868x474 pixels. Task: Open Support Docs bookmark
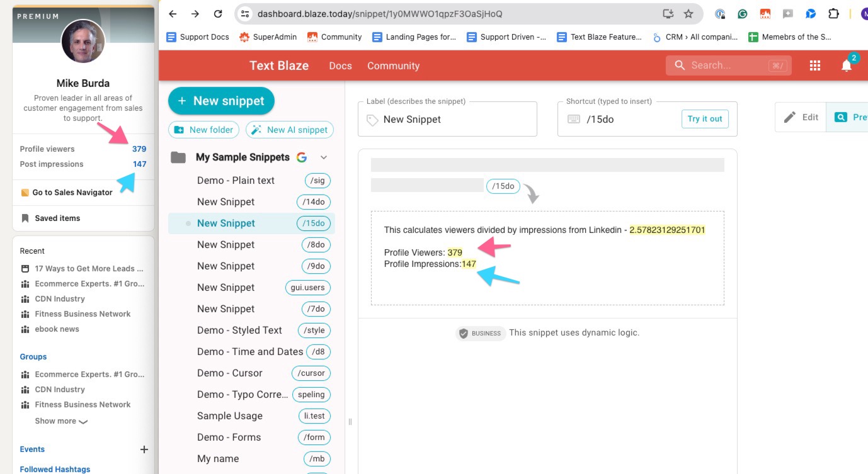198,37
